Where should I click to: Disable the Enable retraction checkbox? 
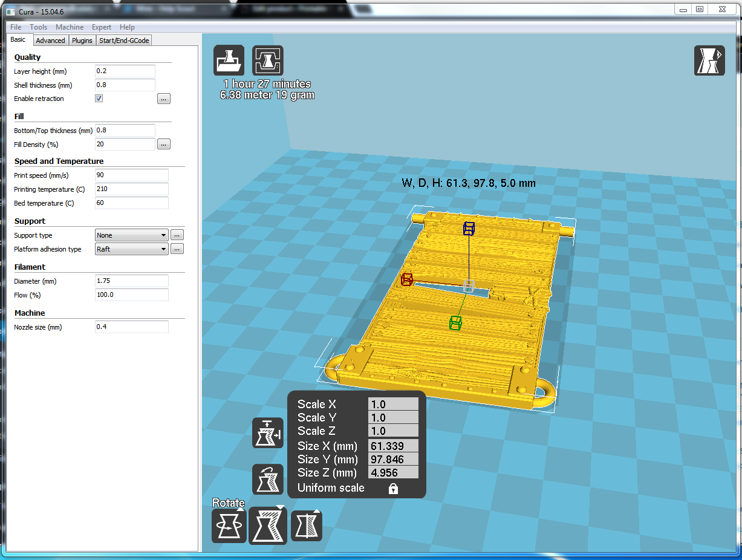click(x=99, y=99)
